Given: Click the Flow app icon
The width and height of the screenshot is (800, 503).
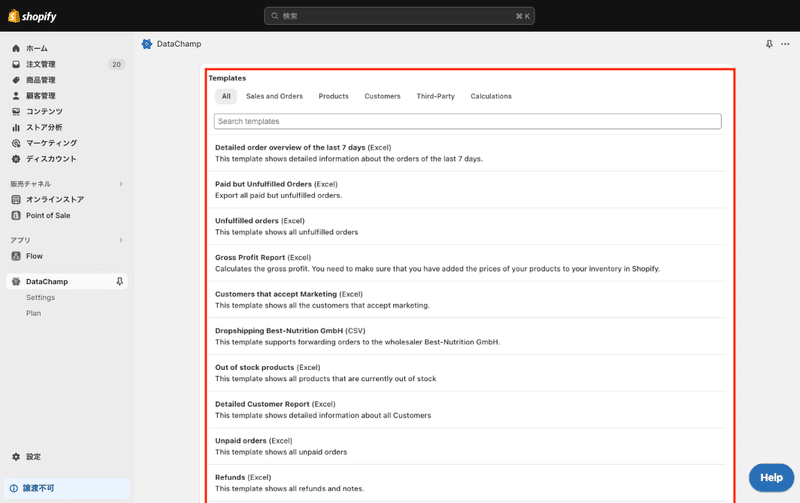Looking at the screenshot, I should tap(16, 256).
